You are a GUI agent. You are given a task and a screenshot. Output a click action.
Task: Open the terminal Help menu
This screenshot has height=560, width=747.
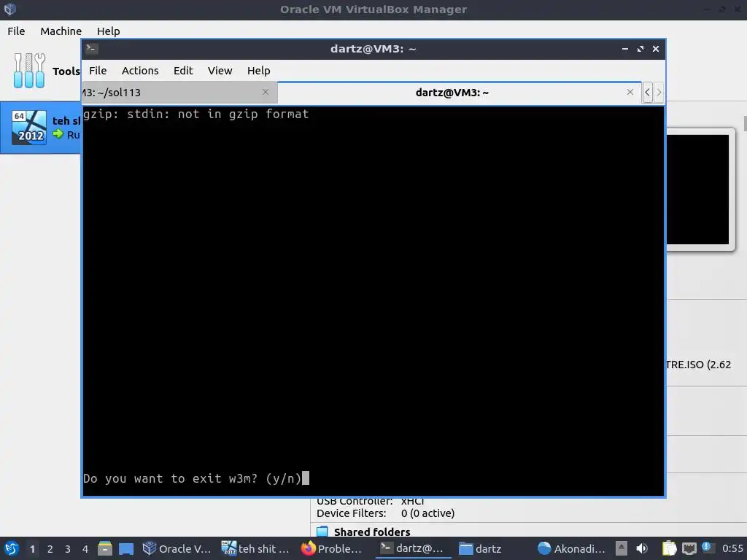tap(259, 71)
